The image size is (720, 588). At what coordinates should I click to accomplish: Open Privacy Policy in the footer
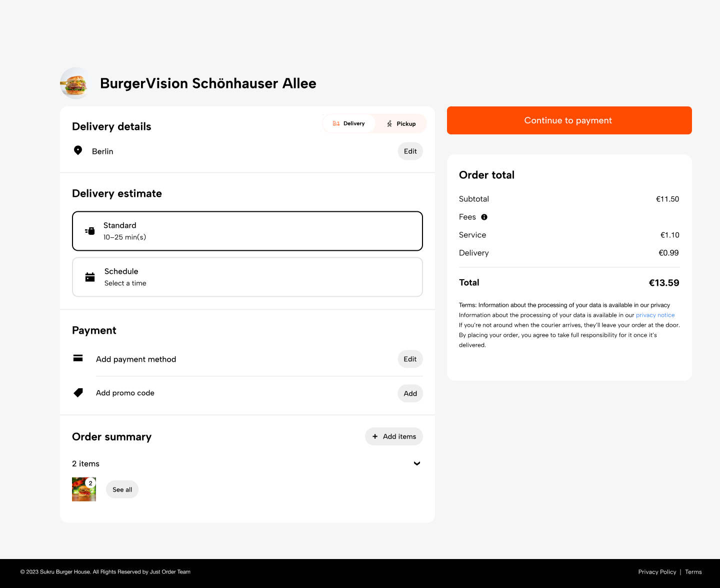click(x=657, y=572)
